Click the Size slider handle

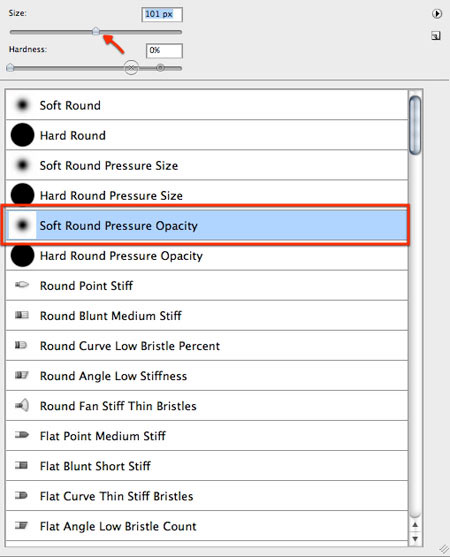click(96, 31)
